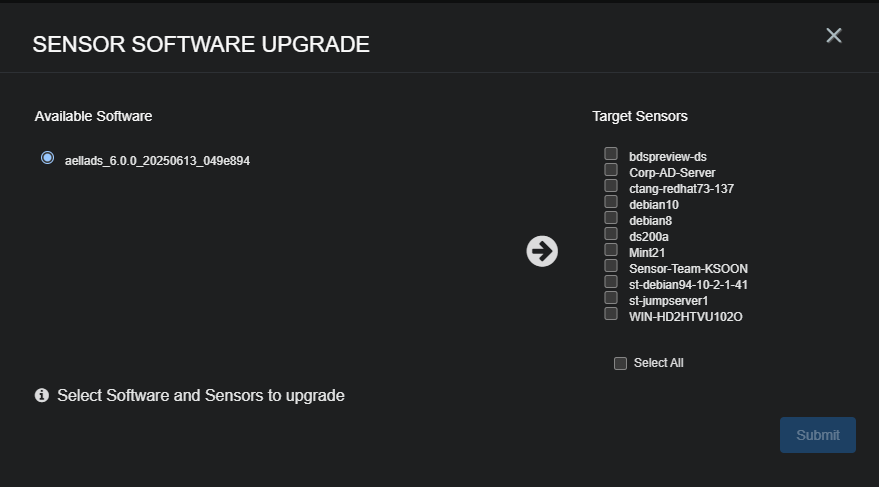The height and width of the screenshot is (487, 879).
Task: Click the info icon beside upgrade hint
Action: click(42, 395)
